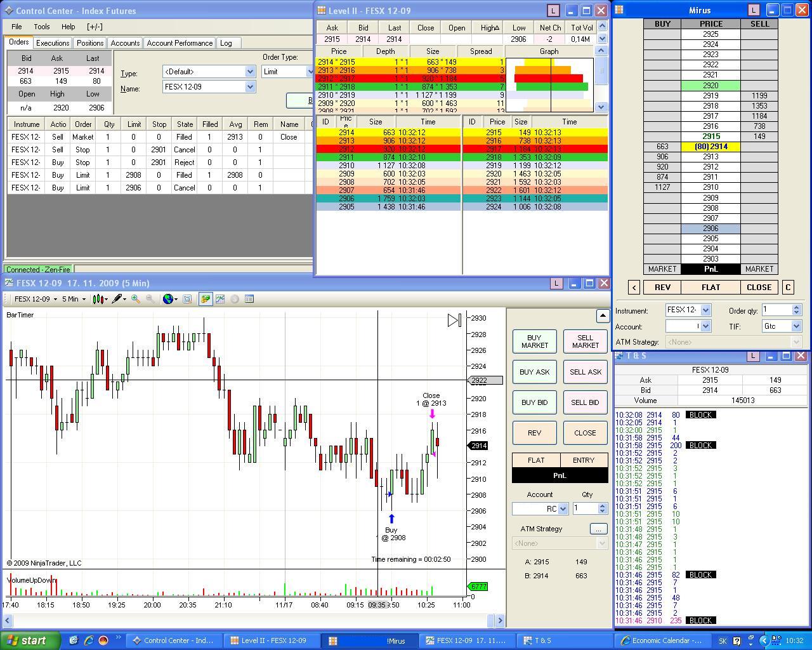812x650 pixels.
Task: Open the data box table icon
Action: click(249, 299)
